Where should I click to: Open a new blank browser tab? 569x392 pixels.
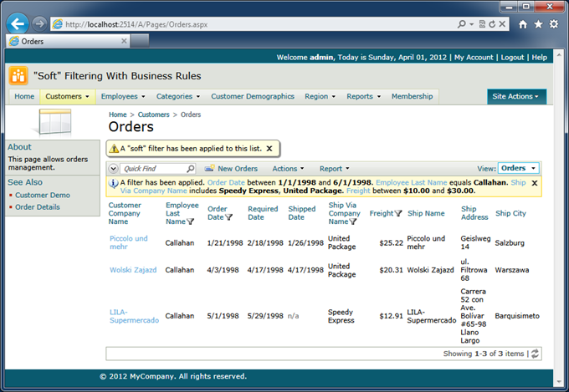tap(140, 41)
